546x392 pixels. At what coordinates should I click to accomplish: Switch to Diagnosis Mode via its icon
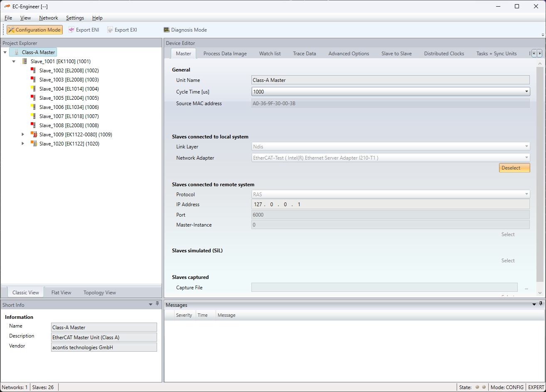(x=167, y=30)
